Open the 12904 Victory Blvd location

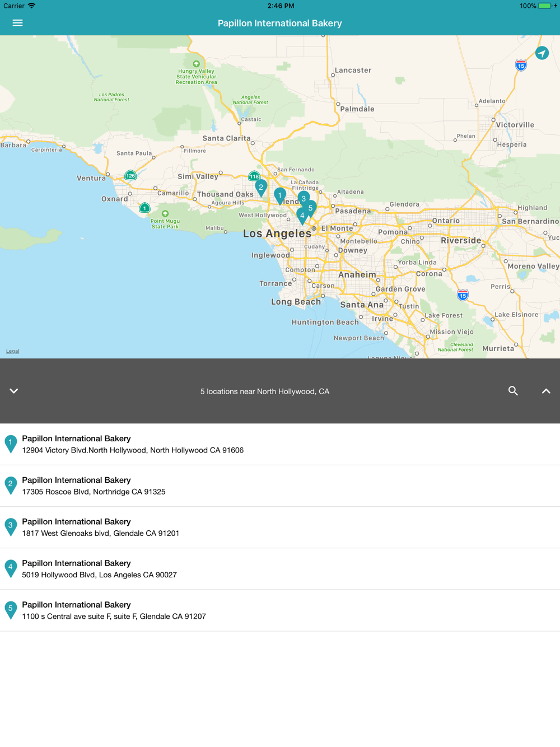(x=280, y=444)
